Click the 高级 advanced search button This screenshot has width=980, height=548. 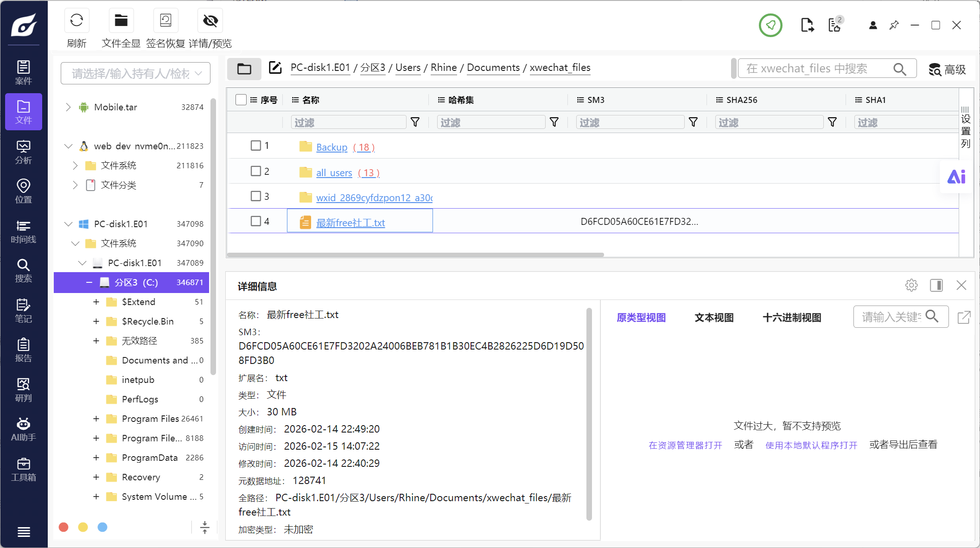click(x=947, y=70)
